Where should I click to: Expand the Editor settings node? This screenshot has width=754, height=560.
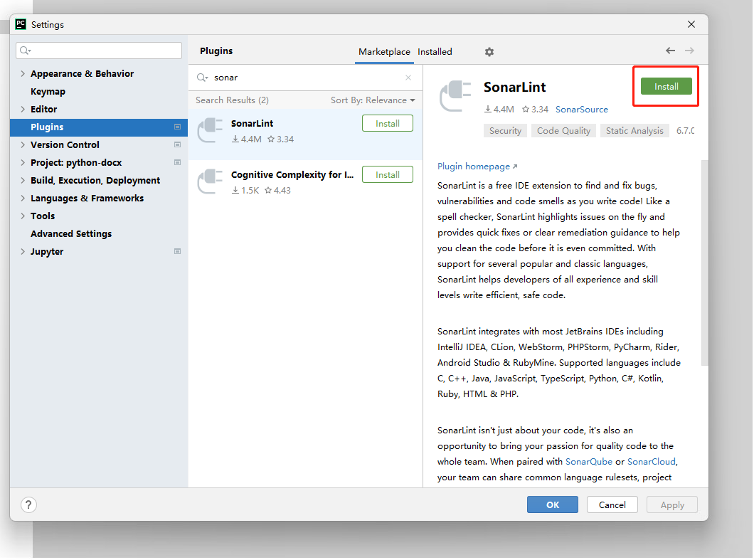pyautogui.click(x=23, y=109)
